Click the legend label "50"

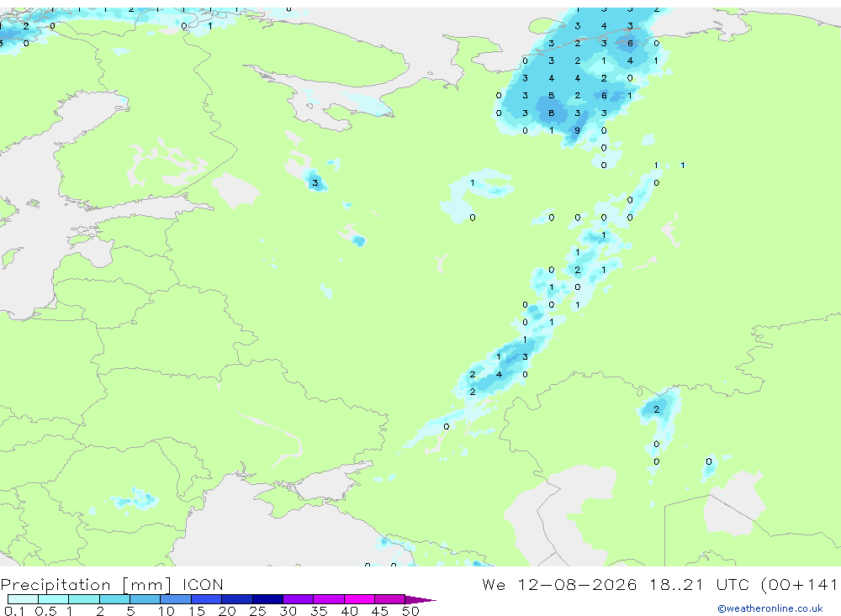pyautogui.click(x=410, y=611)
